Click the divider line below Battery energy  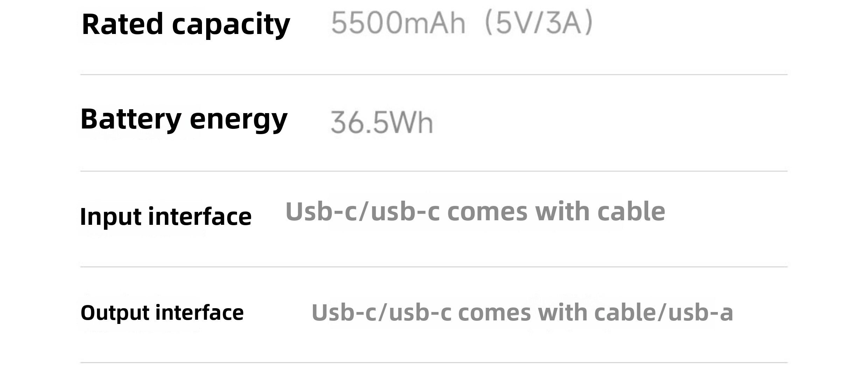(434, 171)
